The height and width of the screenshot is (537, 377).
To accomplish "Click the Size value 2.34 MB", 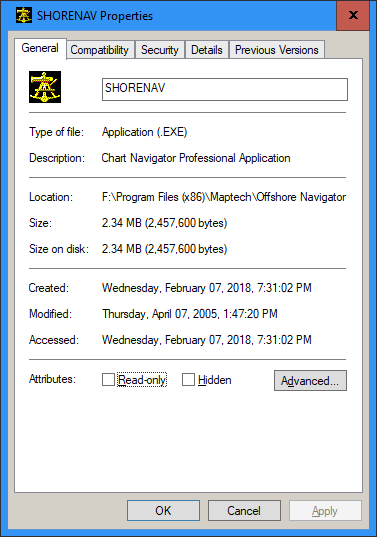I will click(x=164, y=223).
